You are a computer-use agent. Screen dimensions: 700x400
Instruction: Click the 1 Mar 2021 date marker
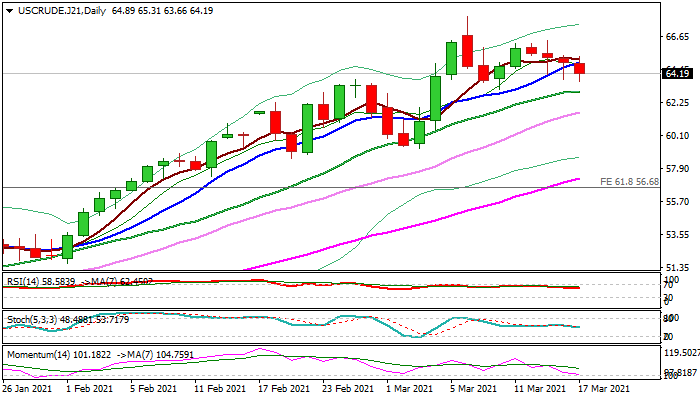click(x=409, y=388)
